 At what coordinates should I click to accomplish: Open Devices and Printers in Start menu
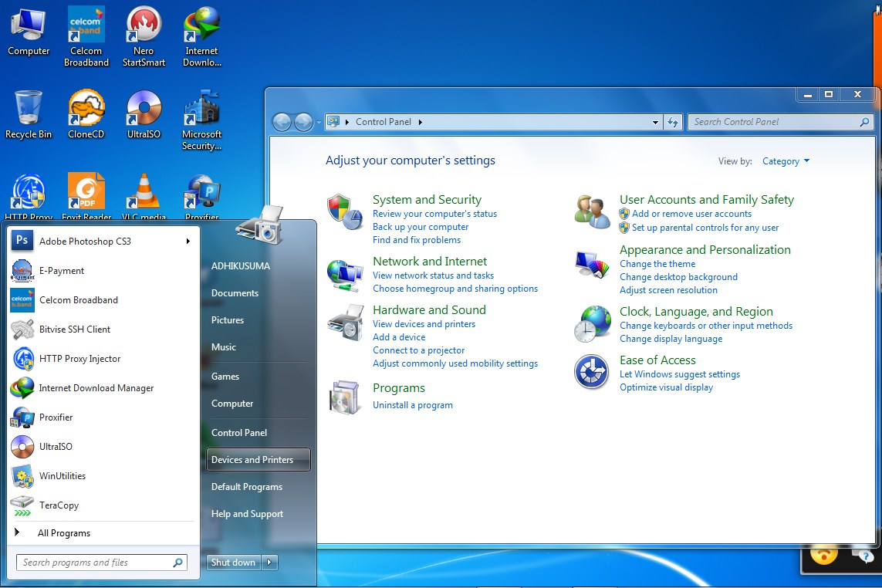point(259,460)
